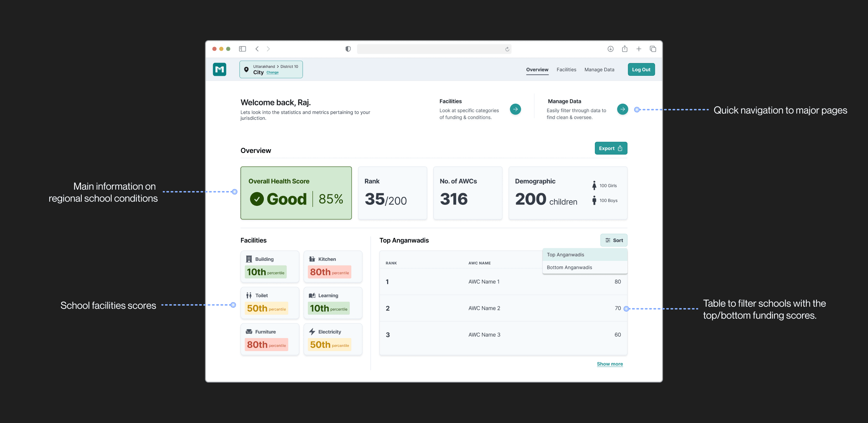Click the Learning facility icon

(x=312, y=295)
